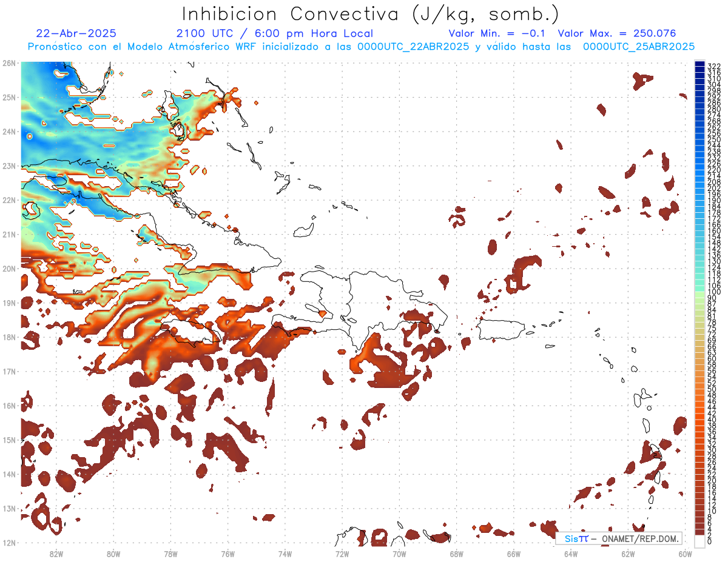The height and width of the screenshot is (562, 728).
Task: Click the 14N latitude label
Action: point(8,474)
